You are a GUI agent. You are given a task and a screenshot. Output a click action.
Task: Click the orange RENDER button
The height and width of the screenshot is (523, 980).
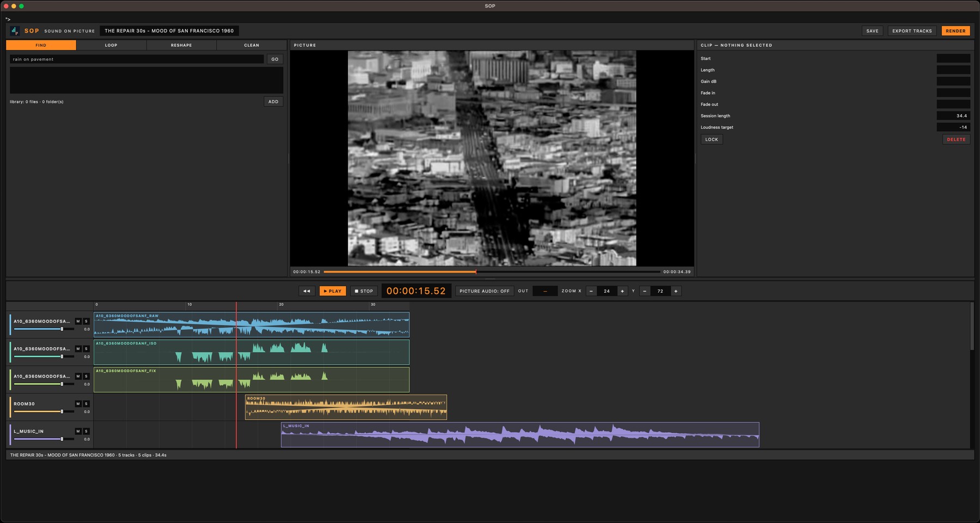click(955, 31)
